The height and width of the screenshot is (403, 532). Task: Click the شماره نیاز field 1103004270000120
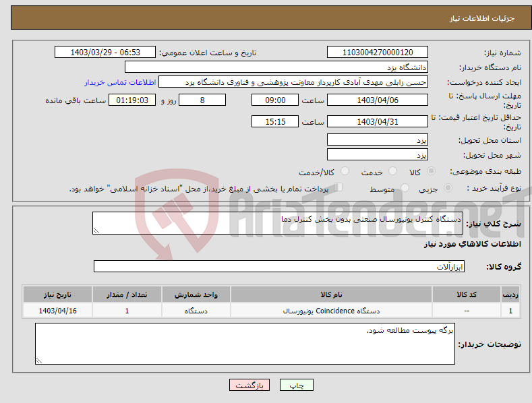pyautogui.click(x=378, y=53)
